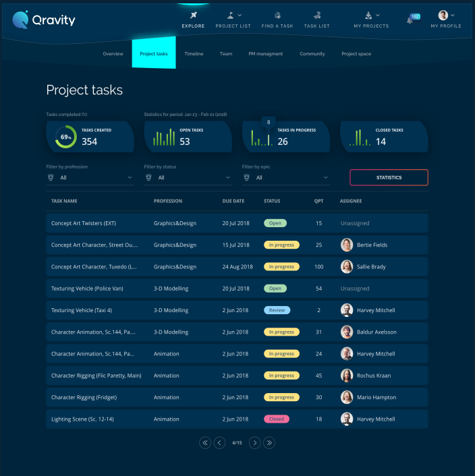475x476 pixels.
Task: Click the Tasks in Progress bar chart
Action: pos(262,138)
